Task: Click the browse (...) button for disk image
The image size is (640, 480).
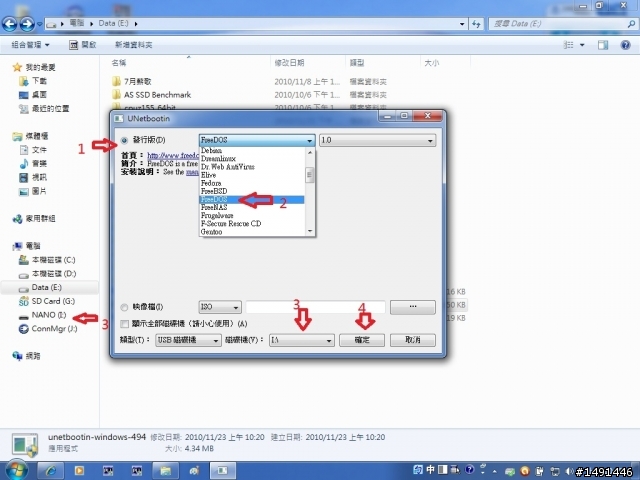Action: click(x=413, y=307)
